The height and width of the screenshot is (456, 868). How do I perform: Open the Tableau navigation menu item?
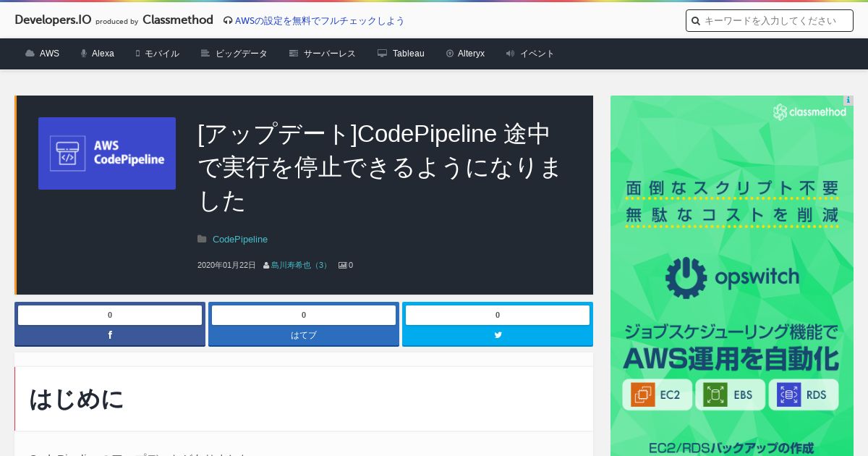(409, 54)
